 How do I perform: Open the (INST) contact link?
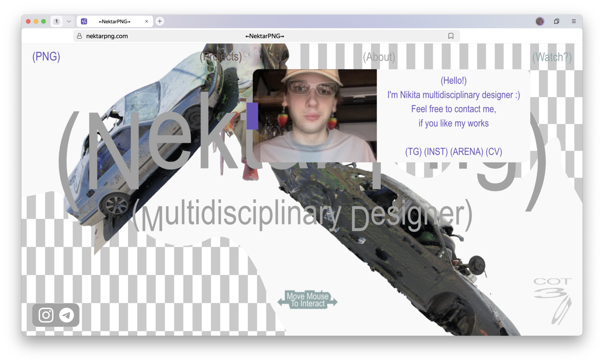click(436, 152)
